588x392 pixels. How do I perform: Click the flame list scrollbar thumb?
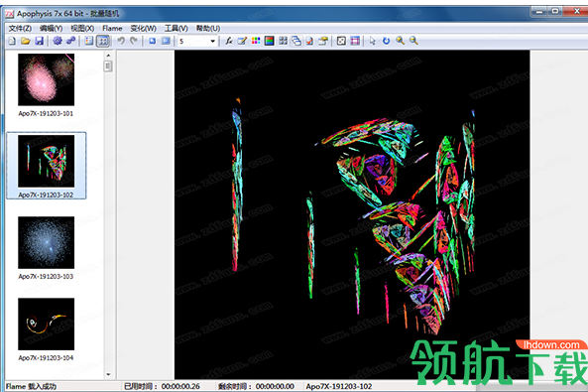coord(108,66)
